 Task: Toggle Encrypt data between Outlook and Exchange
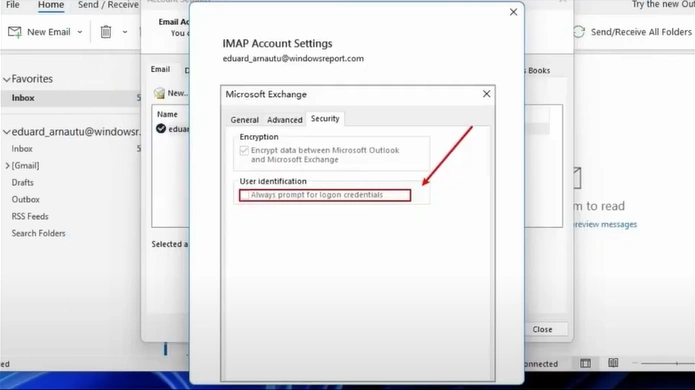click(x=244, y=150)
